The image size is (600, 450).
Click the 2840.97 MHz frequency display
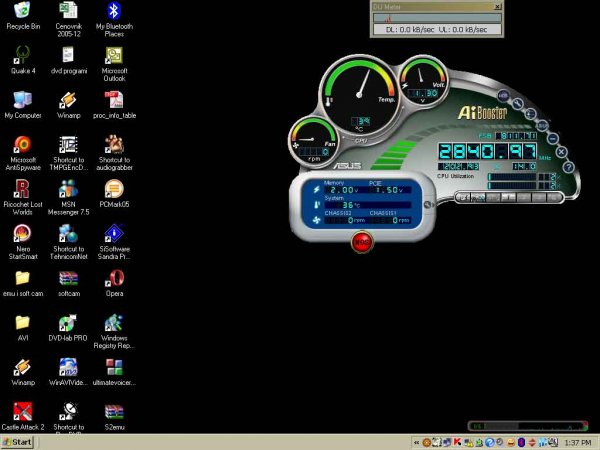tap(488, 152)
